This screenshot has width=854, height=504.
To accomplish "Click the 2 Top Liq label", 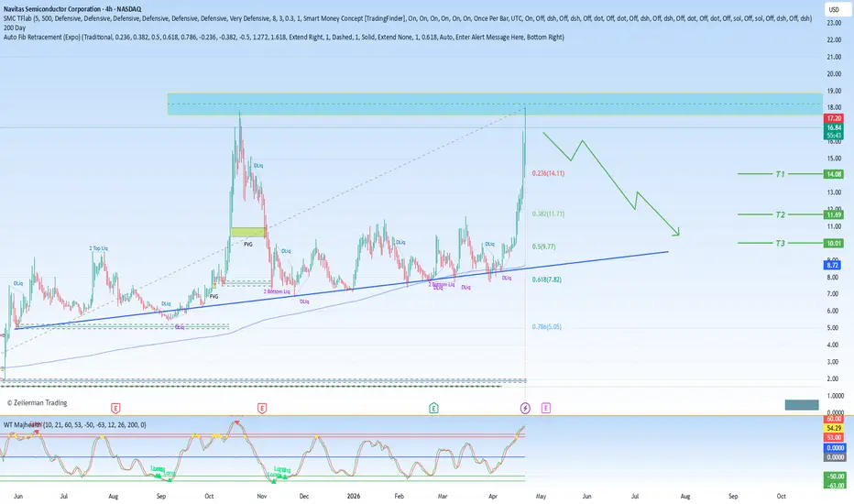I will point(99,248).
